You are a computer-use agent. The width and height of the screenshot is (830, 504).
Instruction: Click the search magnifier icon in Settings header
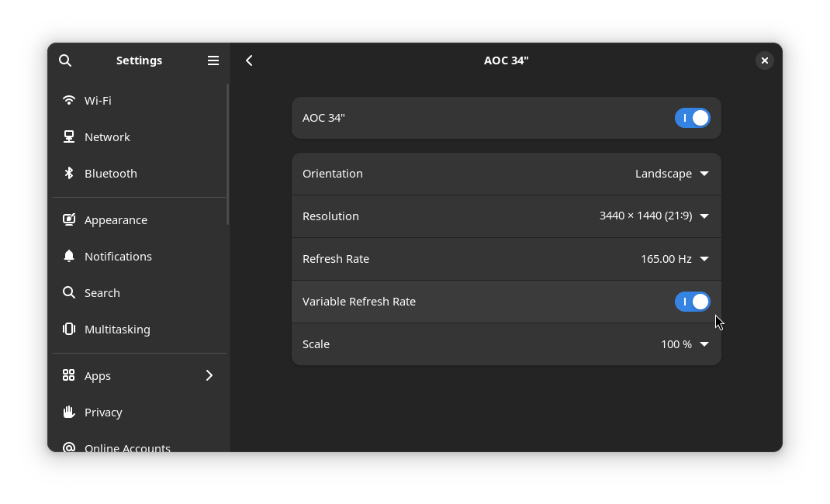[65, 60]
